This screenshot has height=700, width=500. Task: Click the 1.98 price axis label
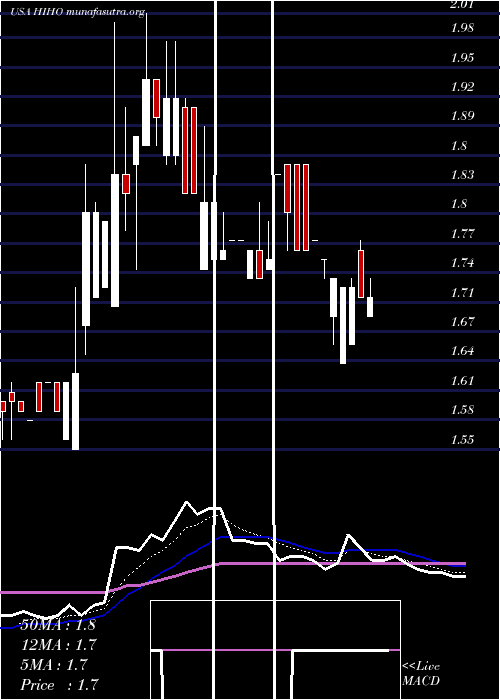tap(462, 28)
